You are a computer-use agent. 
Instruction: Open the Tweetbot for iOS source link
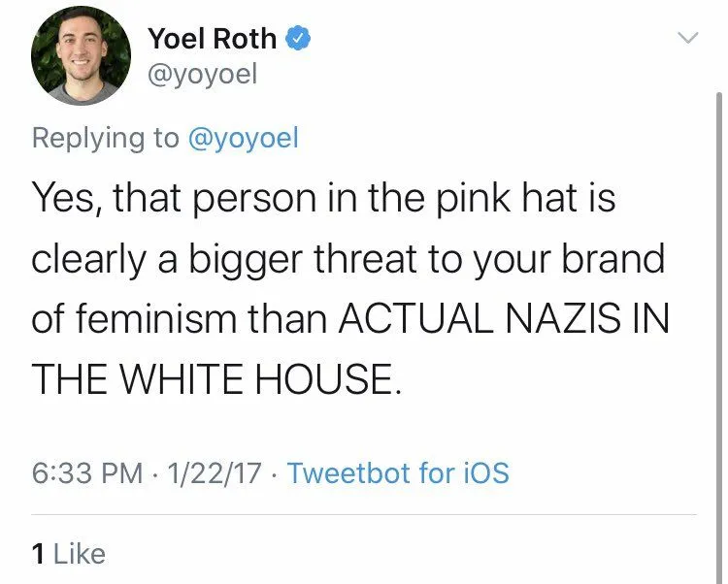(398, 473)
